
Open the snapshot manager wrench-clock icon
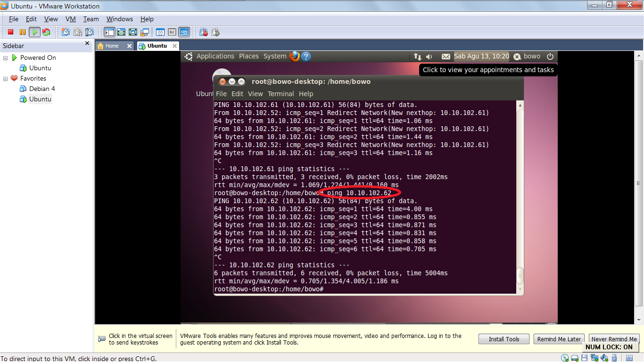(x=90, y=32)
